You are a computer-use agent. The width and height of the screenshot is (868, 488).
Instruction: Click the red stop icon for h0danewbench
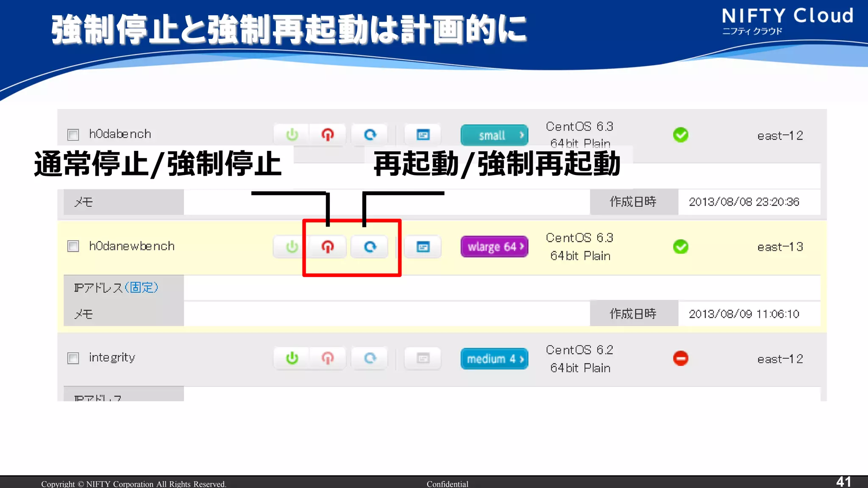(328, 247)
